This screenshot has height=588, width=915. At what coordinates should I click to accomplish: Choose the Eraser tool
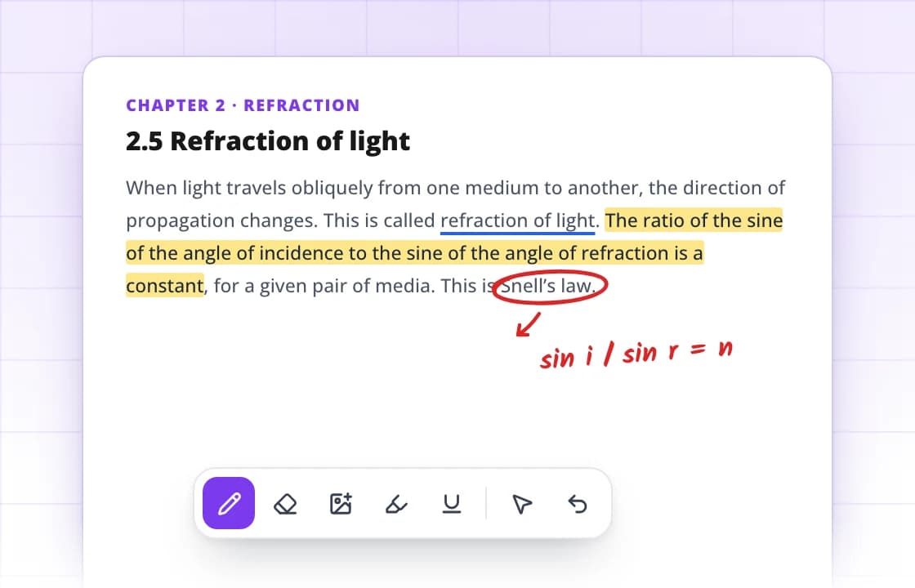pyautogui.click(x=285, y=503)
